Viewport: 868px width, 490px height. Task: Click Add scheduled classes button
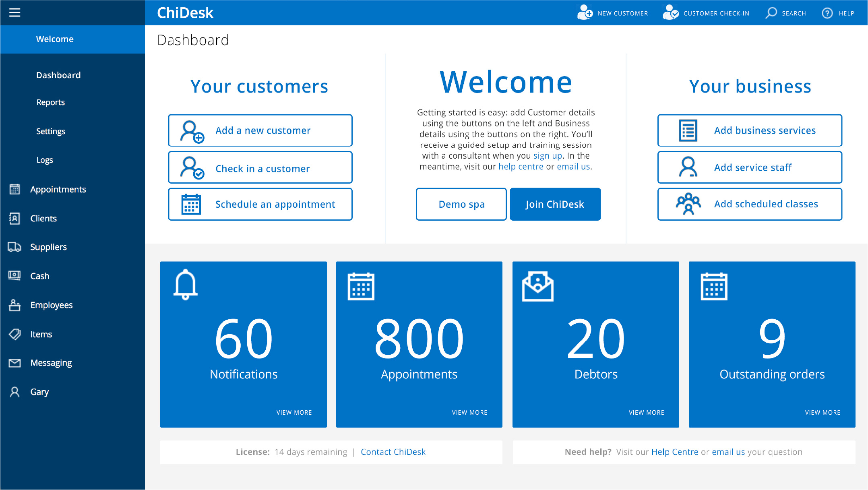[x=750, y=204]
